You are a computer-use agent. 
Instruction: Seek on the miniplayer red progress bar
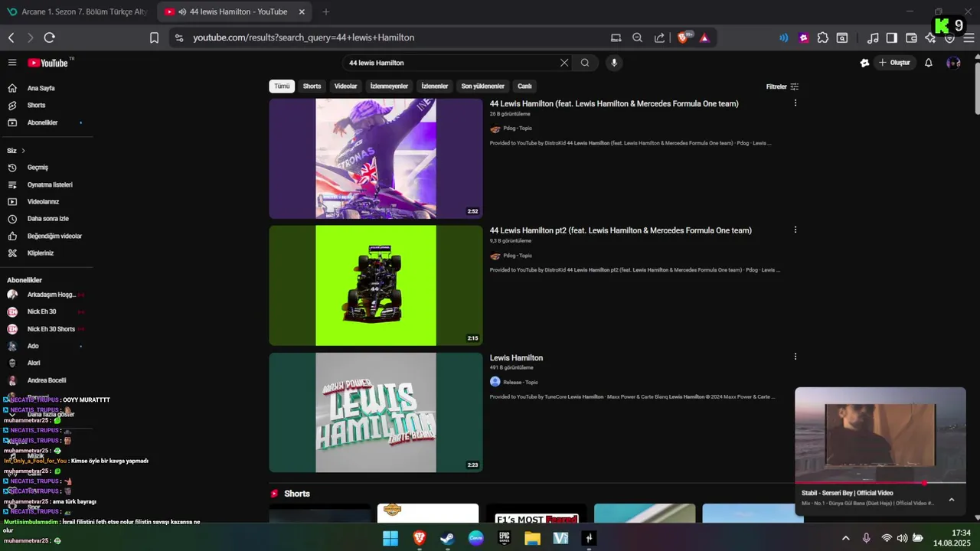(880, 483)
